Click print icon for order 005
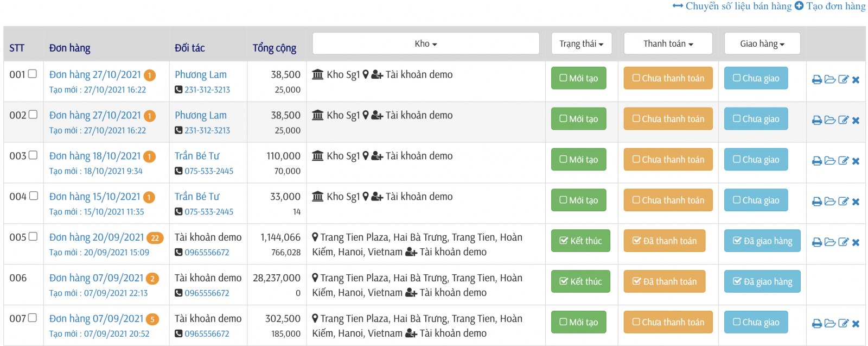This screenshot has height=346, width=868. pos(816,242)
